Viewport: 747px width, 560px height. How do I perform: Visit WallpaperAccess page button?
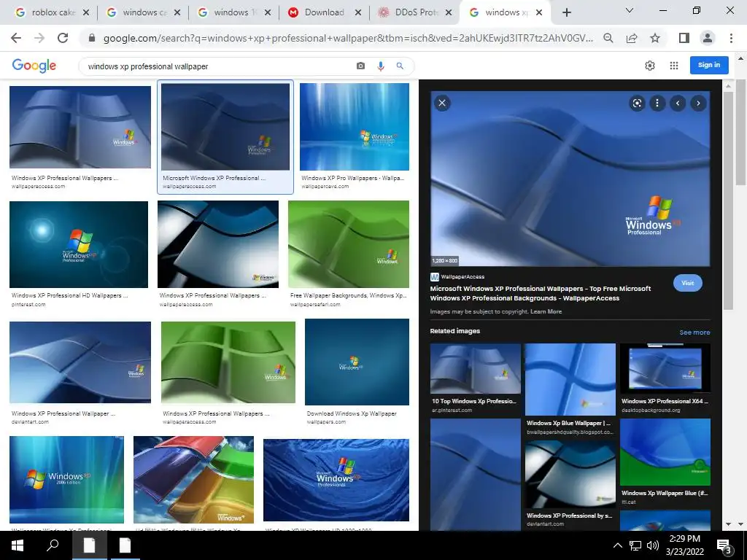[x=687, y=283]
